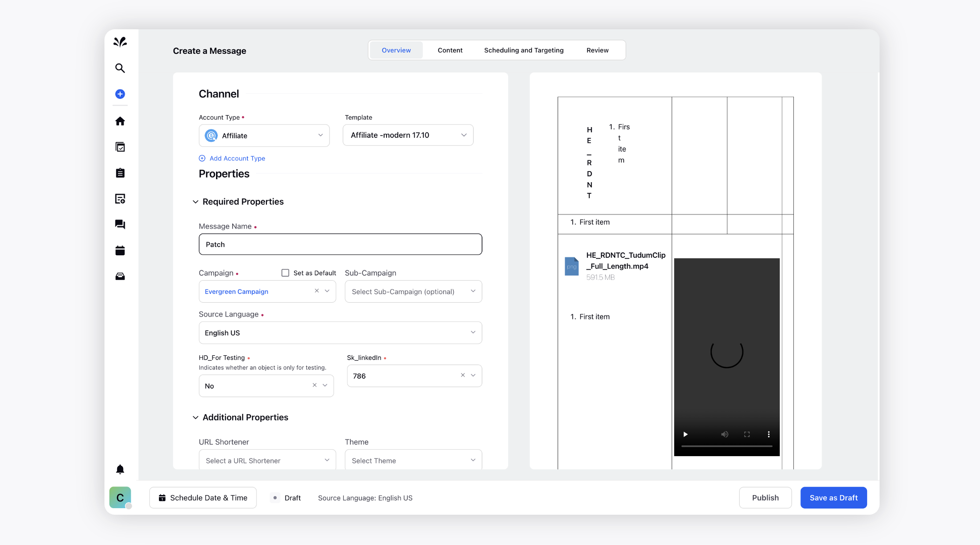
Task: Toggle fullscreen on the preview video
Action: point(747,434)
